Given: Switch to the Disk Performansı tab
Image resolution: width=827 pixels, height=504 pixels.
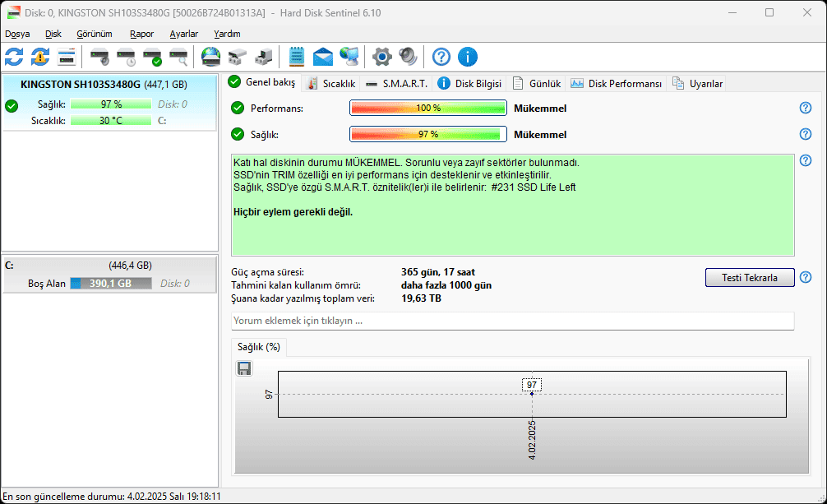Looking at the screenshot, I should click(618, 83).
